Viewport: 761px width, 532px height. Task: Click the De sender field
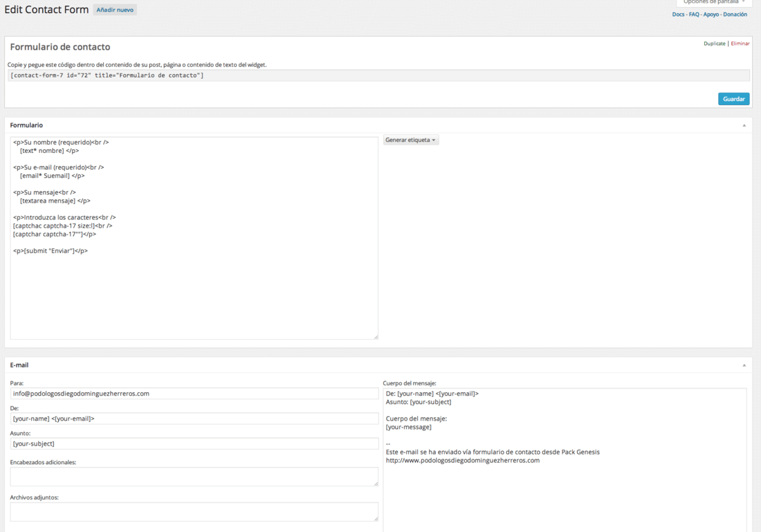pyautogui.click(x=194, y=419)
